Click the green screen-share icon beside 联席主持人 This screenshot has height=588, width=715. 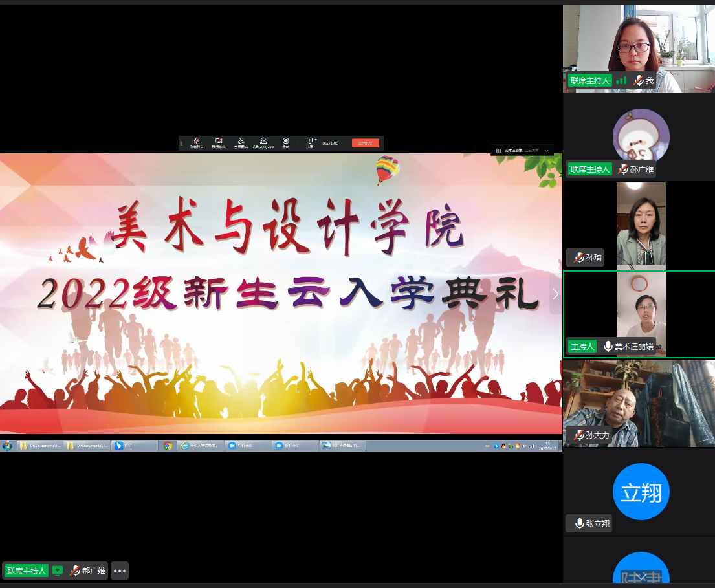[58, 571]
